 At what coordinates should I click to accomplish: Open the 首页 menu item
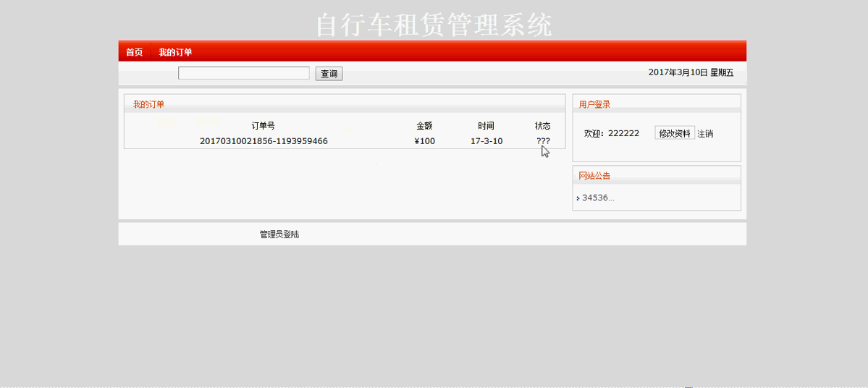click(134, 53)
